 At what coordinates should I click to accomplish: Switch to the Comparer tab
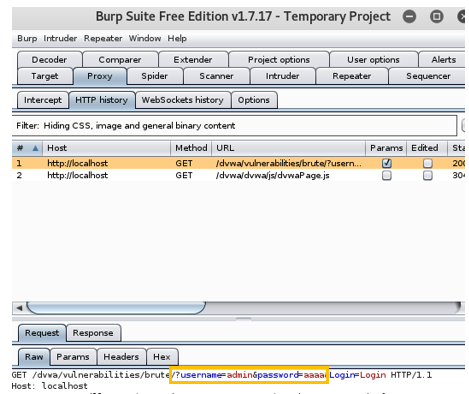click(x=120, y=60)
